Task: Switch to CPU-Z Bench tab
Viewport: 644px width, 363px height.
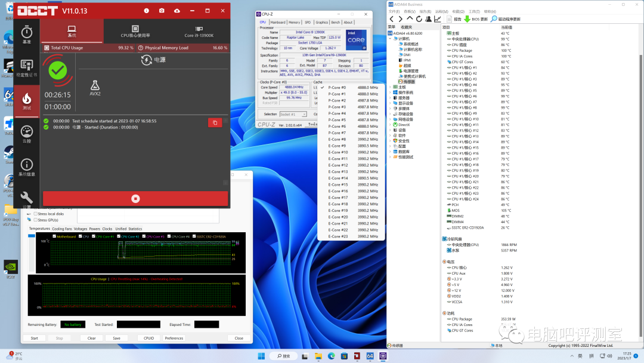Action: coord(336,22)
